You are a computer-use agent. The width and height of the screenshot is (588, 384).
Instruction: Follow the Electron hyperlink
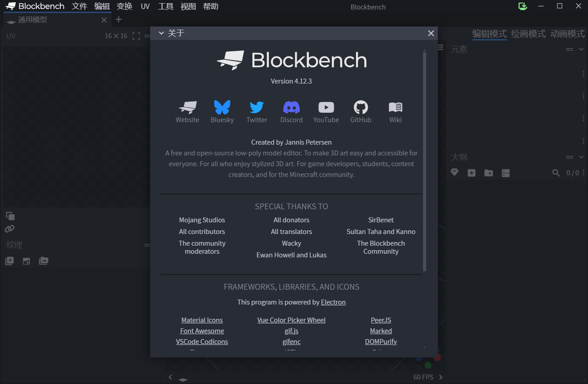click(333, 302)
